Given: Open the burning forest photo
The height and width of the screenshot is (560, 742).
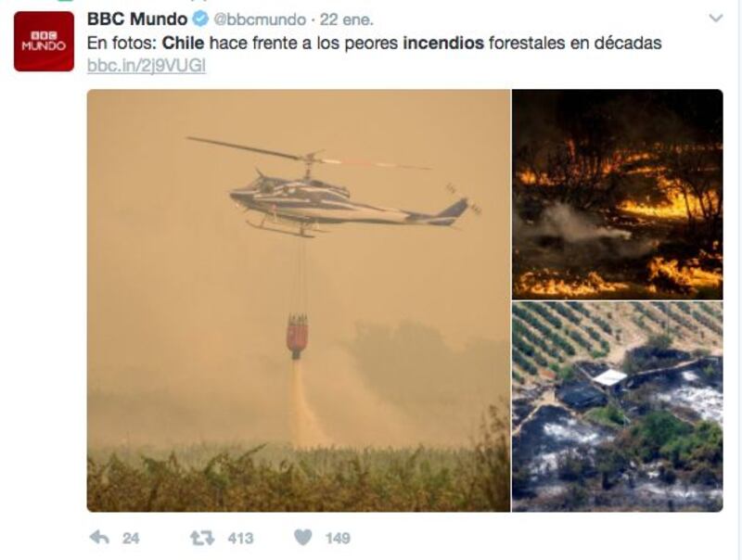Looking at the screenshot, I should (618, 195).
